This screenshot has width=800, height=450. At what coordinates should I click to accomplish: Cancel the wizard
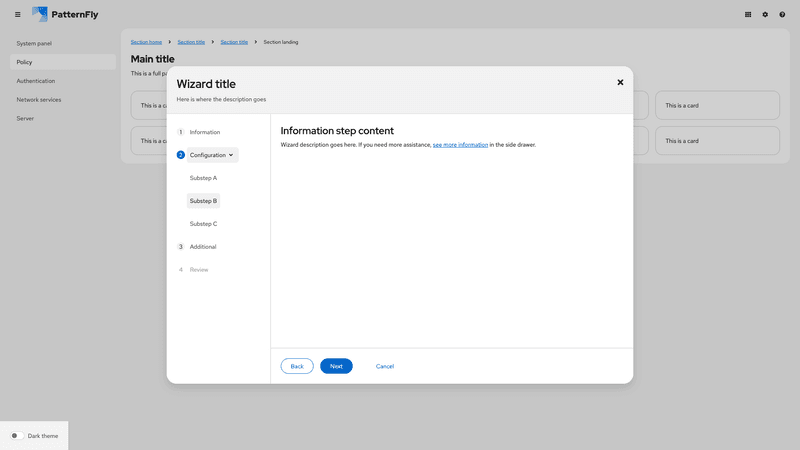click(385, 367)
